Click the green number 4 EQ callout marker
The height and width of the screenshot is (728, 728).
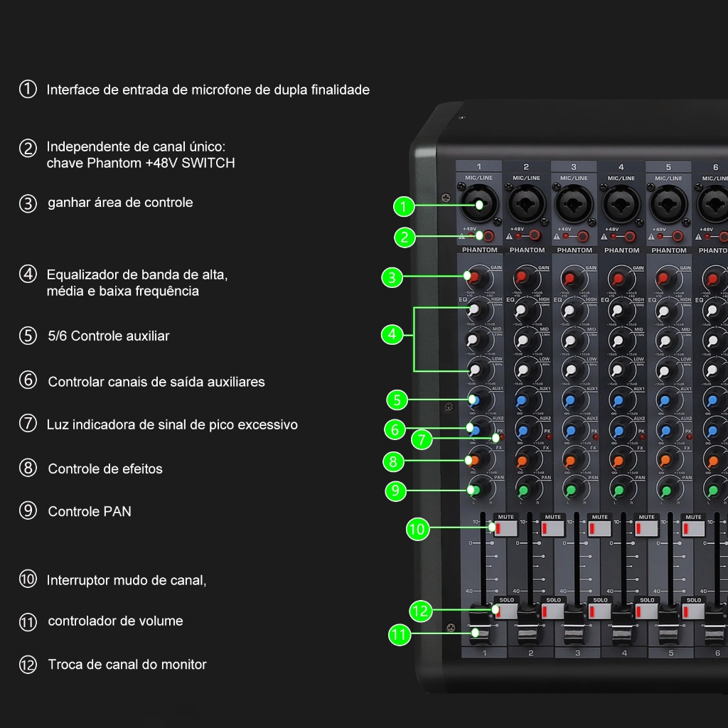(x=392, y=335)
